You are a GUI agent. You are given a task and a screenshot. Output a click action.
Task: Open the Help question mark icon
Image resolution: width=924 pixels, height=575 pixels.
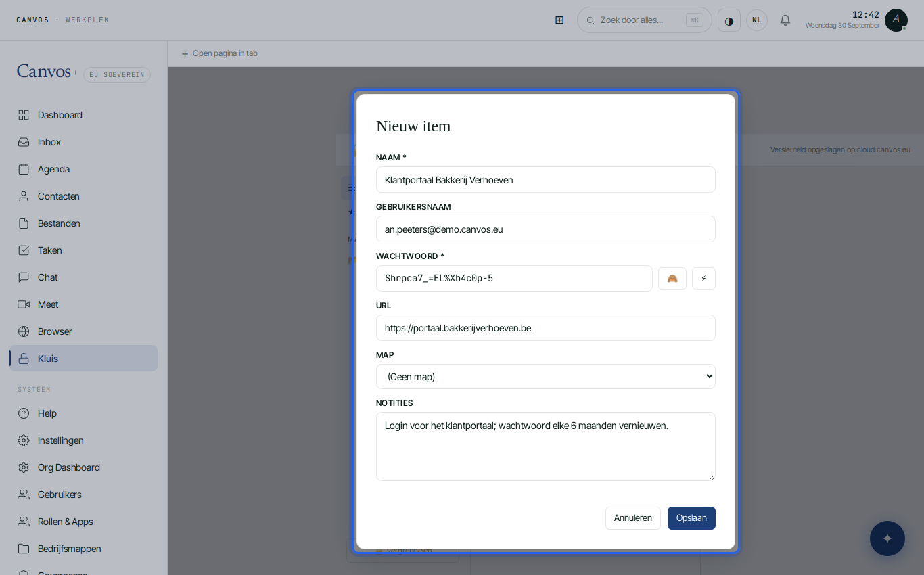[x=24, y=413]
